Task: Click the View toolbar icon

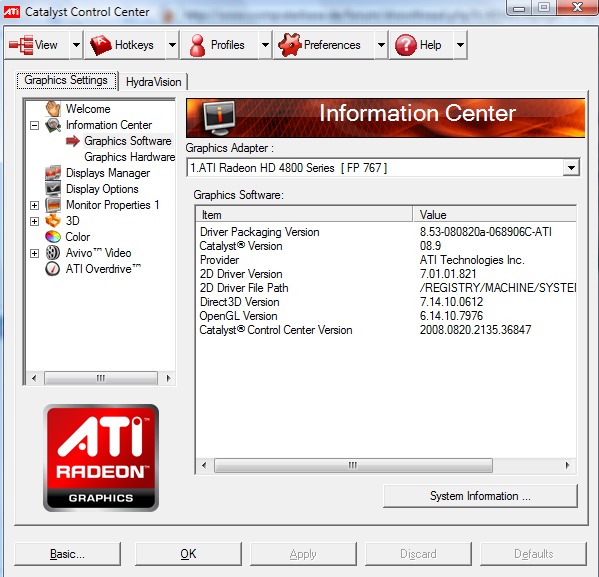Action: tap(21, 45)
